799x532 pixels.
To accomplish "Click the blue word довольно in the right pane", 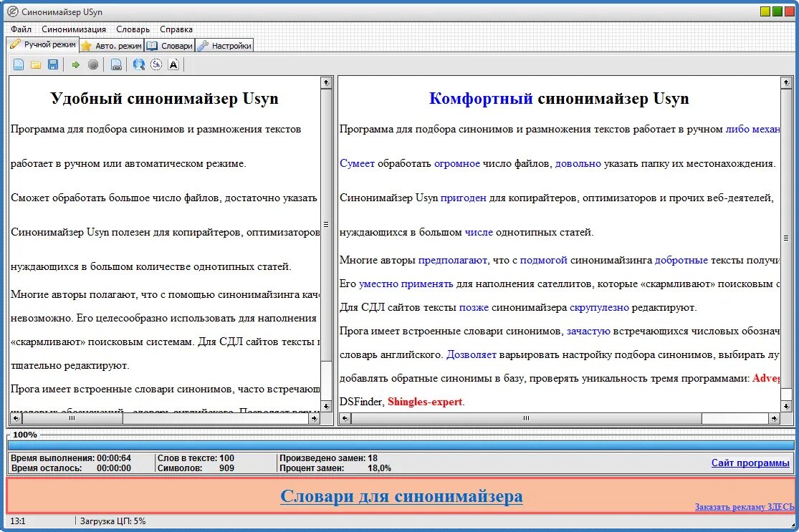I will click(x=578, y=163).
